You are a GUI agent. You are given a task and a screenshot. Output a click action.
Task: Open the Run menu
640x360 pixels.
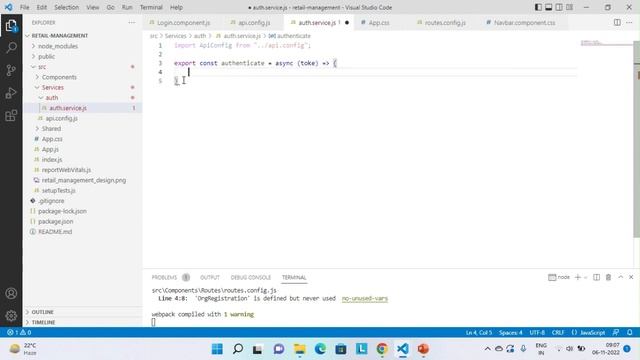[x=127, y=7]
